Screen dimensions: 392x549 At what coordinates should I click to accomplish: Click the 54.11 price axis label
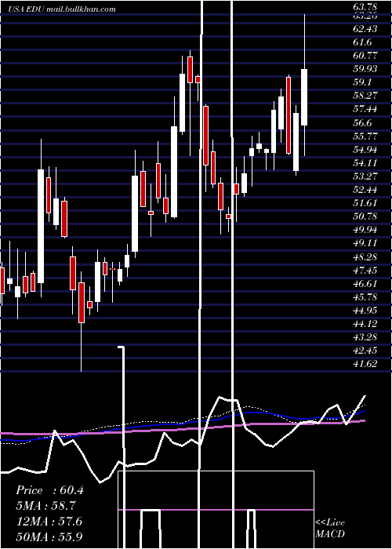365,163
